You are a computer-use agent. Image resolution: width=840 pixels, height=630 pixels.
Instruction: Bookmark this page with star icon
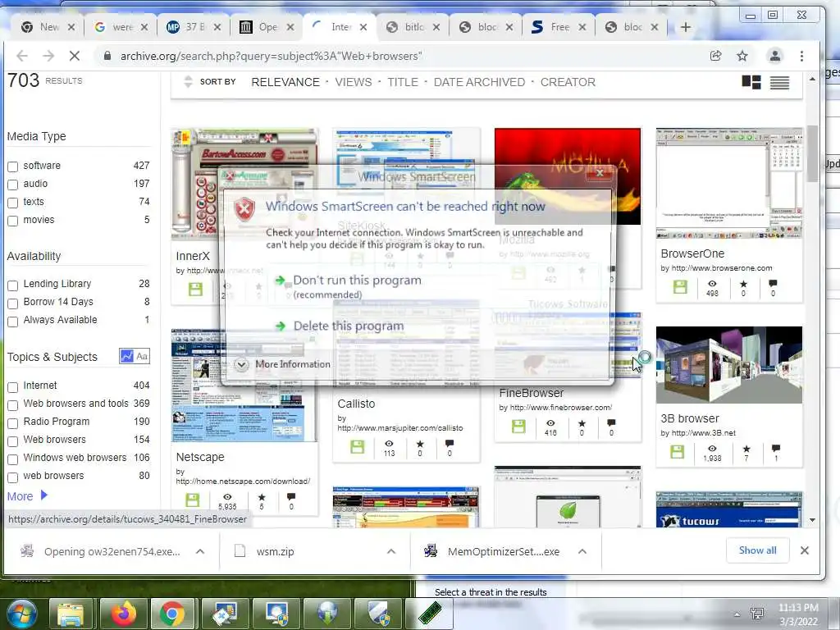pos(742,56)
